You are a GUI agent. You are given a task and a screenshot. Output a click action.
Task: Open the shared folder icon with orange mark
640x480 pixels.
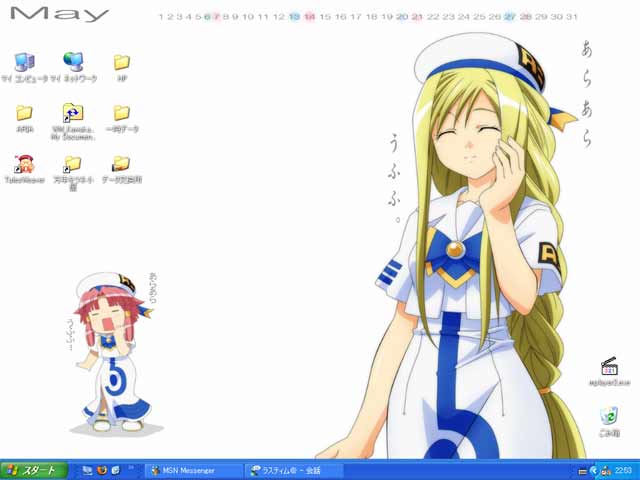(121, 164)
